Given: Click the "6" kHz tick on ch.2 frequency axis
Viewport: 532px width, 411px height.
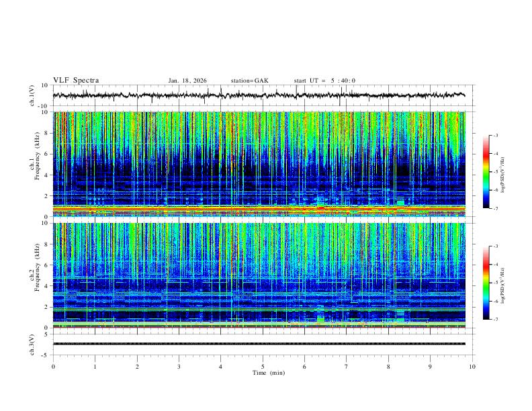Looking at the screenshot, I should [x=46, y=265].
